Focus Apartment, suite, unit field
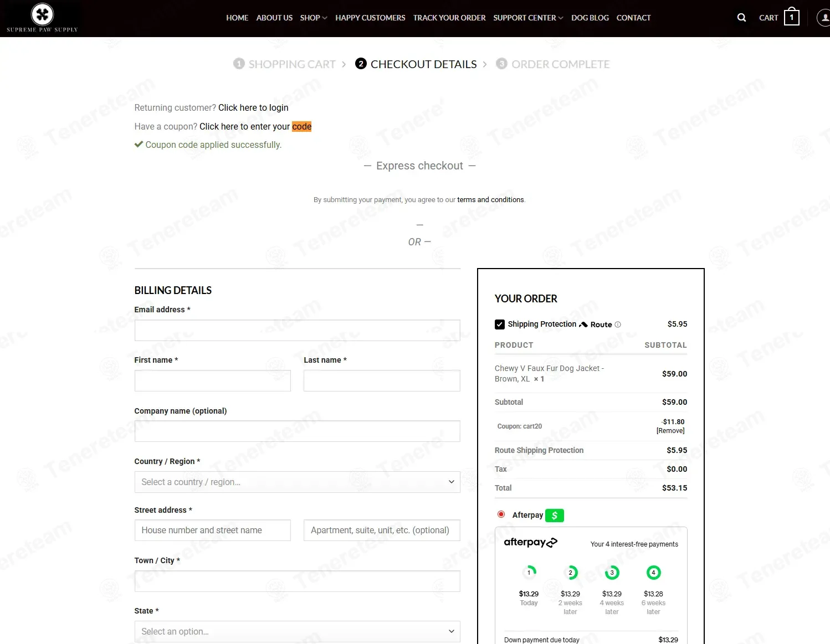This screenshot has height=644, width=830. (382, 530)
